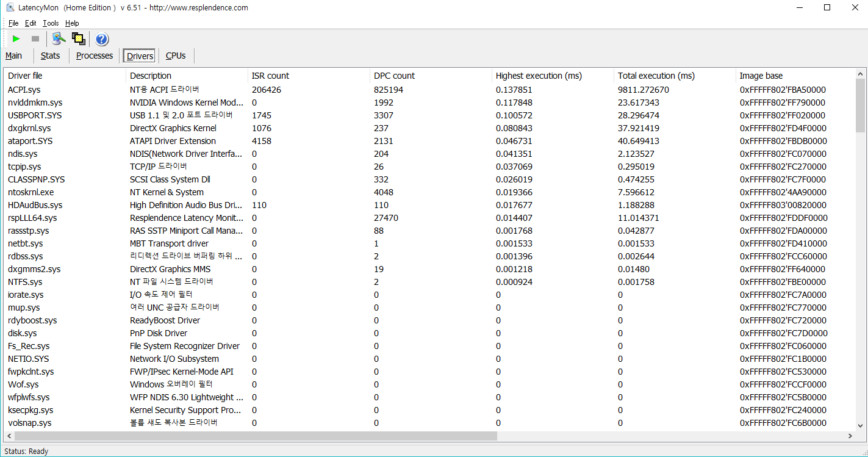Sort by Highest execution (ms) column
Screen dimensions: 868x457
(x=539, y=76)
